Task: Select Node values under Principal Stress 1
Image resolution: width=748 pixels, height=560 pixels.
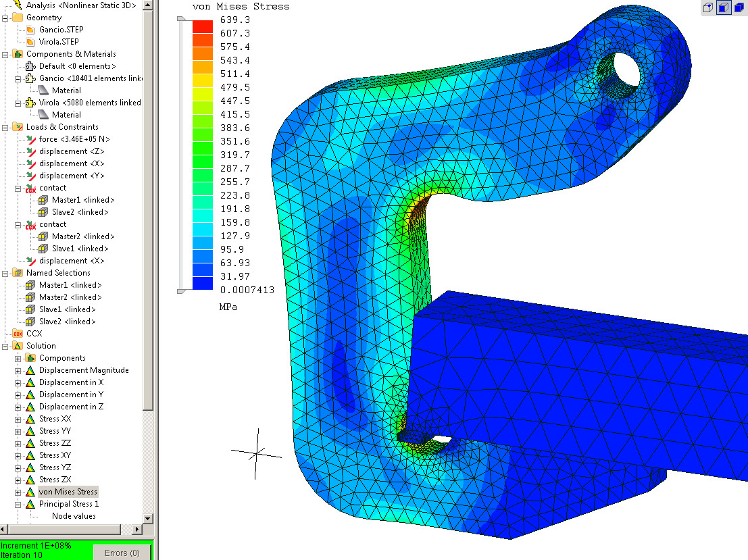Action: 74,516
